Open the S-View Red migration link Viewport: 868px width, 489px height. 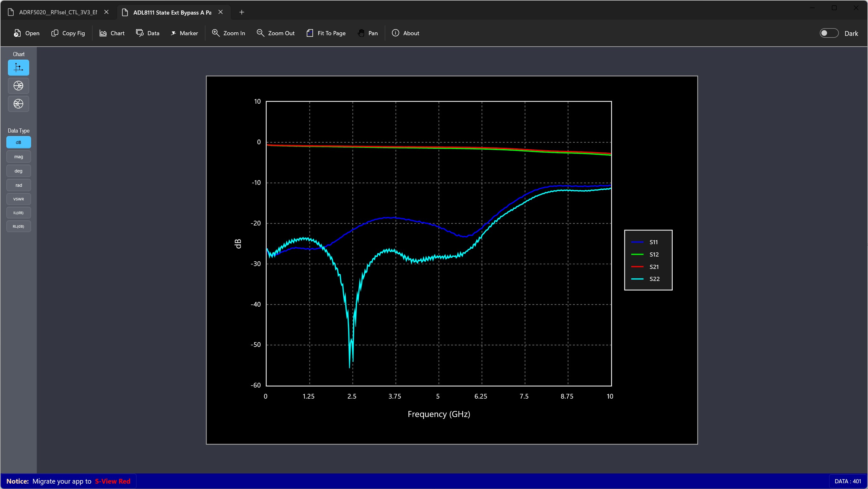(x=113, y=481)
